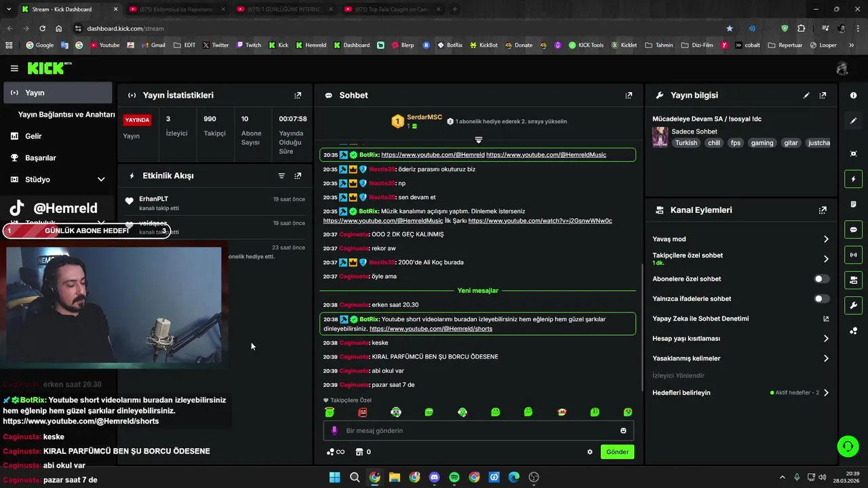This screenshot has height=488, width=868.
Task: Open Spotify from the taskbar
Action: pos(454,477)
